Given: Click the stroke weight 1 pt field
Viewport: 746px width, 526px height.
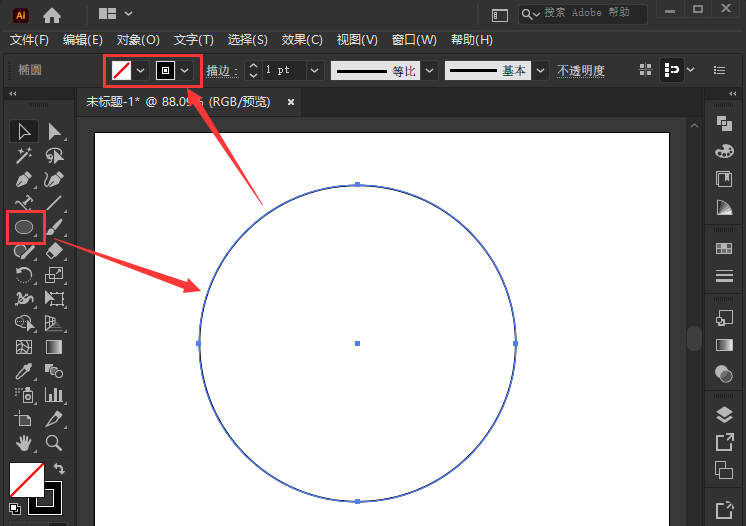Looking at the screenshot, I should tap(284, 70).
